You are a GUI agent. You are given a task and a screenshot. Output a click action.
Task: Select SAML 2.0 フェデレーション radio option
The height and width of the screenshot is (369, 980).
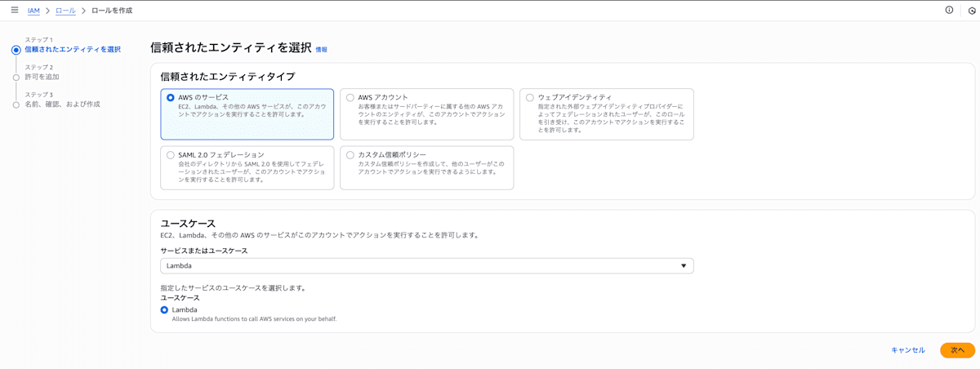(170, 154)
